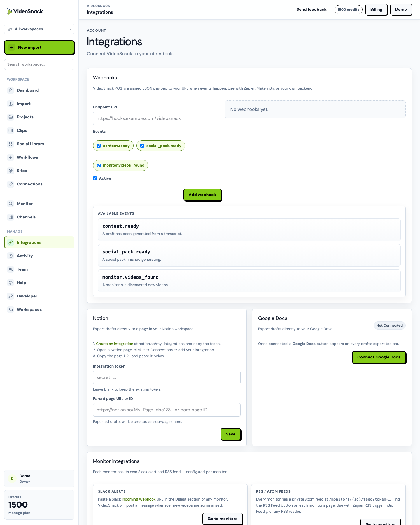420x525 pixels.
Task: Click the Projects folder icon
Action: pos(11,117)
